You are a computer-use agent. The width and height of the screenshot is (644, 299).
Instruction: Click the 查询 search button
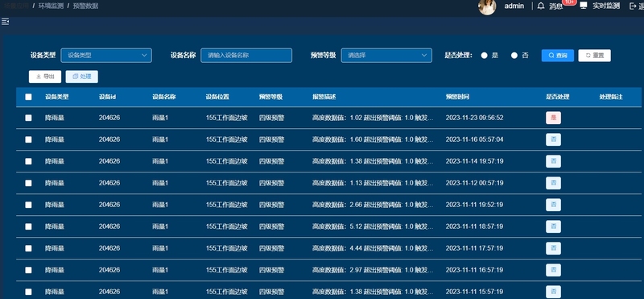558,56
